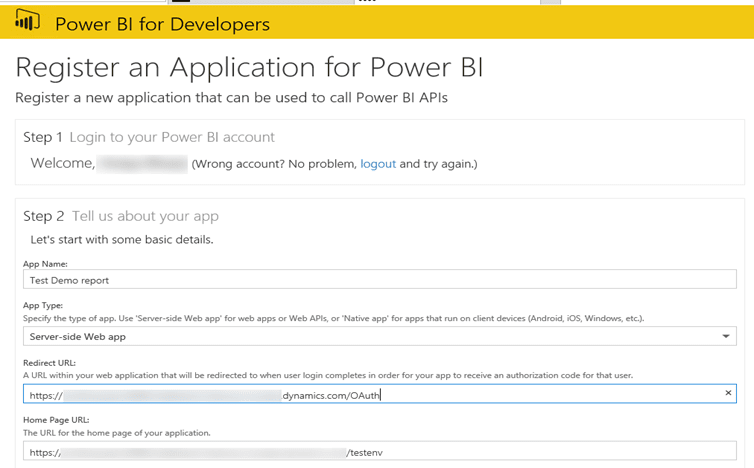Click the Power BI logo icon
Viewport: 754px width, 468px height.
tap(26, 21)
